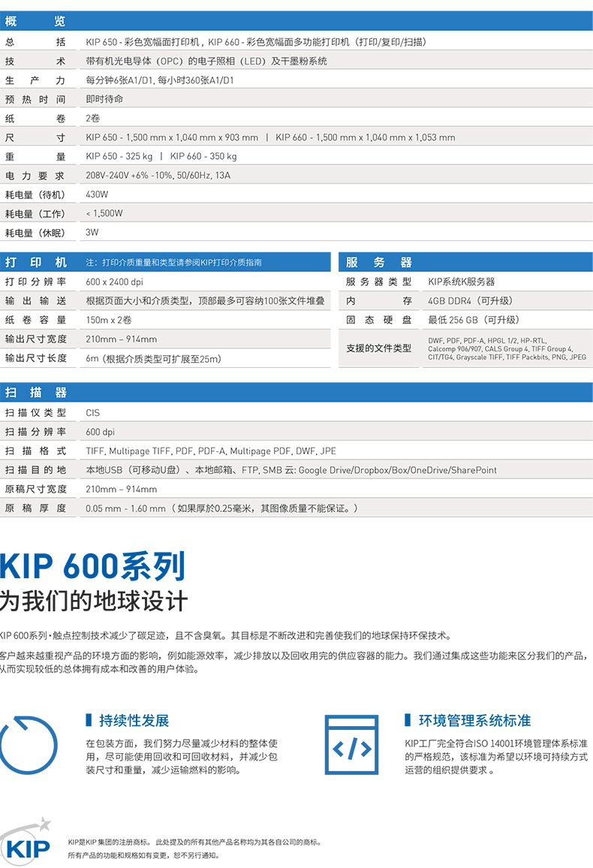Click the sleep power value 3W
Image resolution: width=593 pixels, height=868 pixels.
92,233
